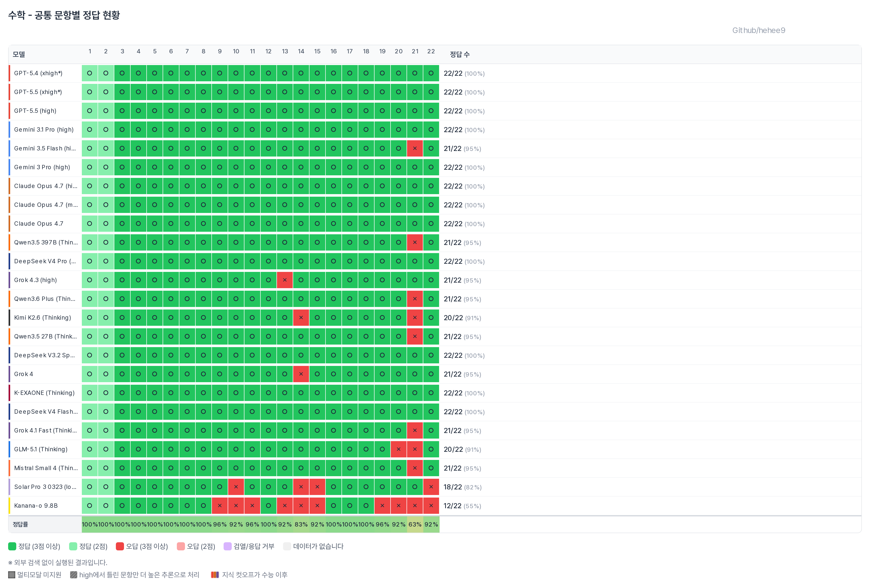This screenshot has height=588, width=870.
Task: Click Kanana-o 9.8B's X mark on question 11
Action: tap(252, 506)
